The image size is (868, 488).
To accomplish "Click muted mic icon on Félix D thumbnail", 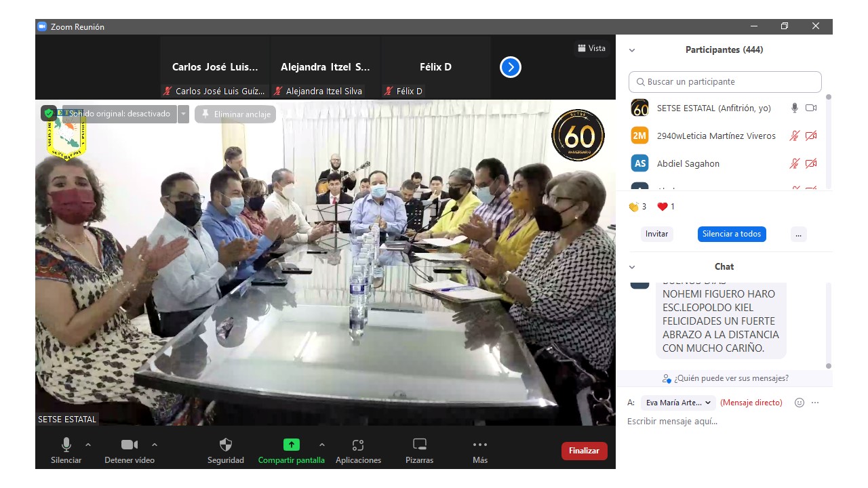I will tap(389, 91).
